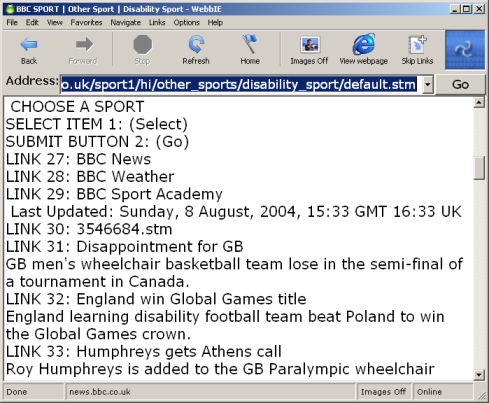Click the Forward arrow toolbar icon
489x403 pixels.
pos(83,44)
